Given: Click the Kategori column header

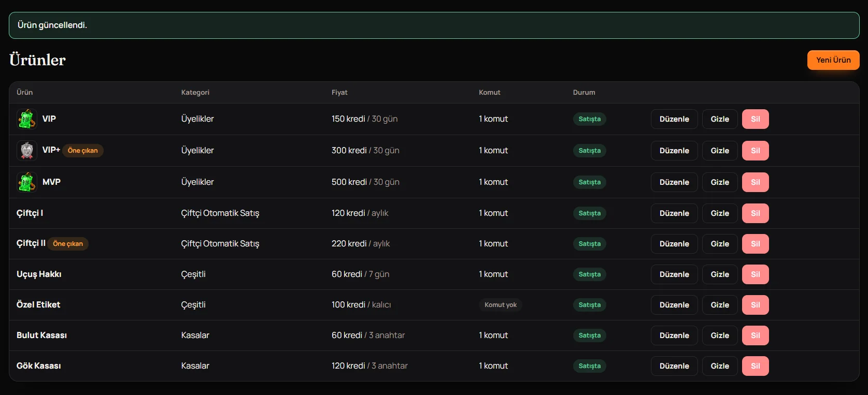Looking at the screenshot, I should (x=195, y=93).
